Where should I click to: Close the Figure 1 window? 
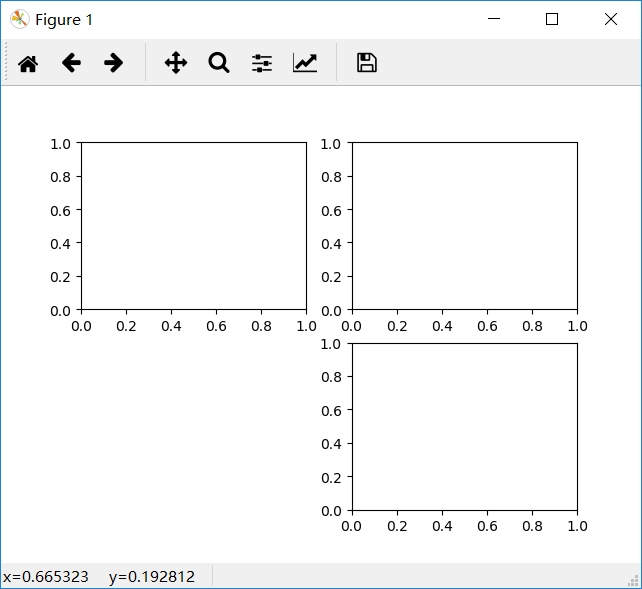pos(611,19)
